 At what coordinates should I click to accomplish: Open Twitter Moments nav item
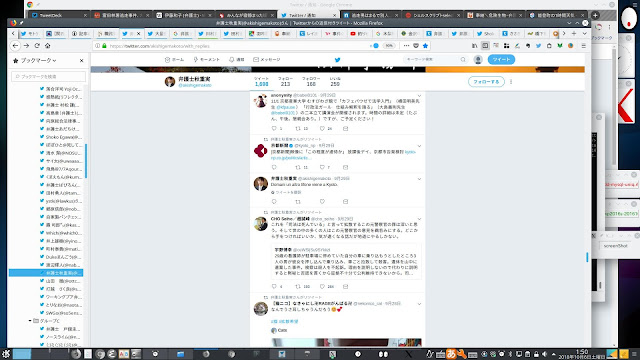coord(207,60)
